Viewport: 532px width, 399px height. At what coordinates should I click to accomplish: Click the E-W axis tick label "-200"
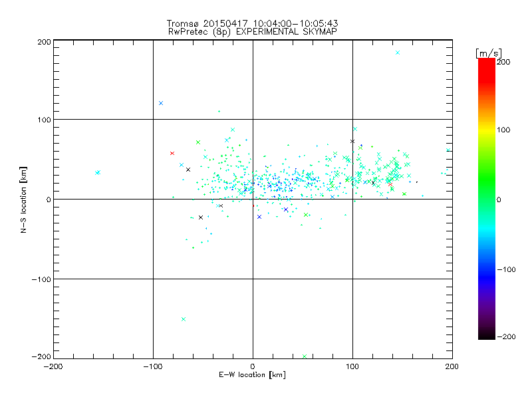53,366
